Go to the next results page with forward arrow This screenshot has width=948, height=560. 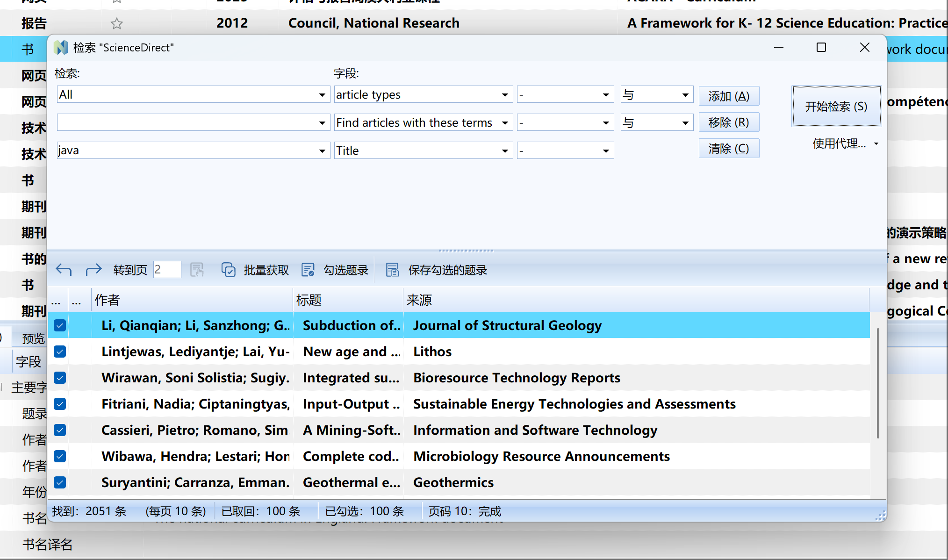click(93, 270)
